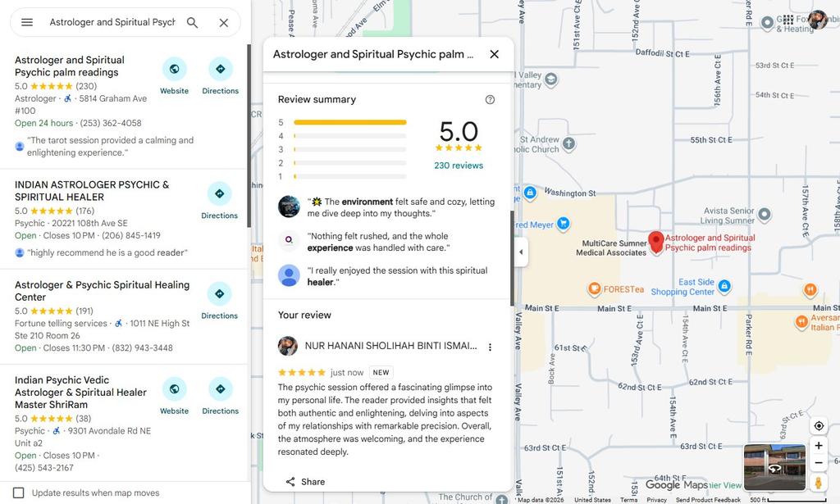Click the Fred Meyer shopping cart marker
The width and height of the screenshot is (840, 504).
563,224
